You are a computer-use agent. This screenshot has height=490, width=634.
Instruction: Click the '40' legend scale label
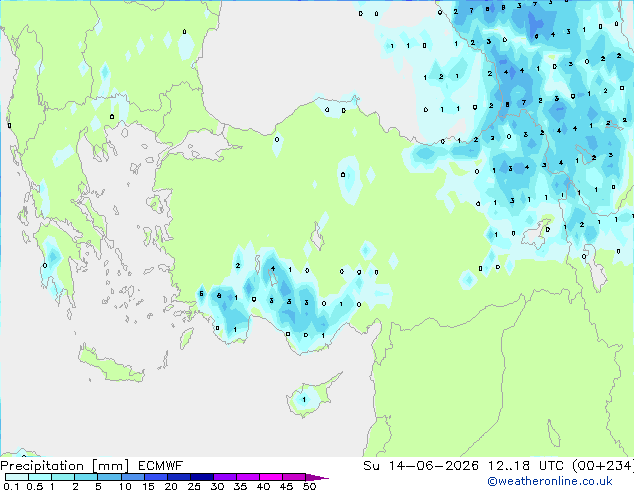point(263,486)
